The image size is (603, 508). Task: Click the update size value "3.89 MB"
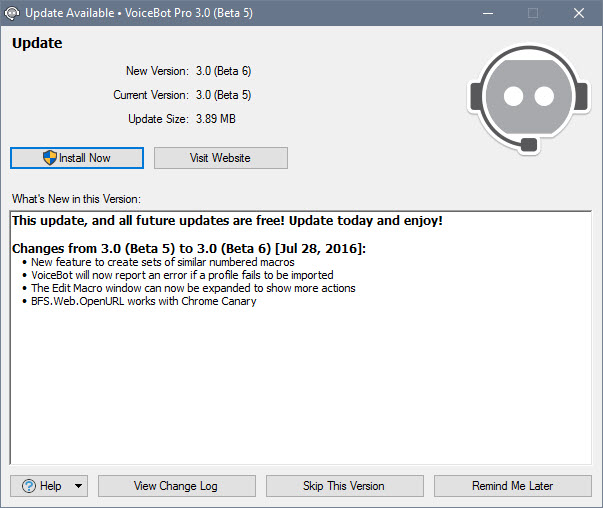point(216,119)
